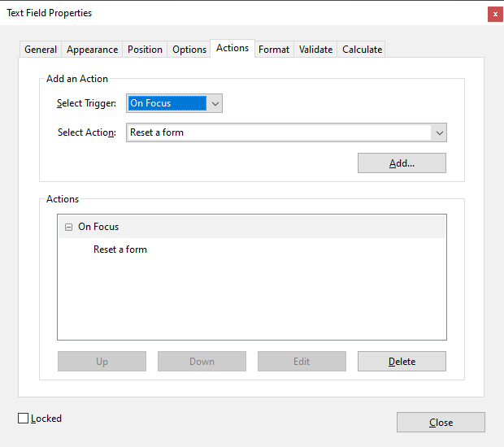Click the Edit button
Image resolution: width=504 pixels, height=447 pixels.
pos(302,361)
